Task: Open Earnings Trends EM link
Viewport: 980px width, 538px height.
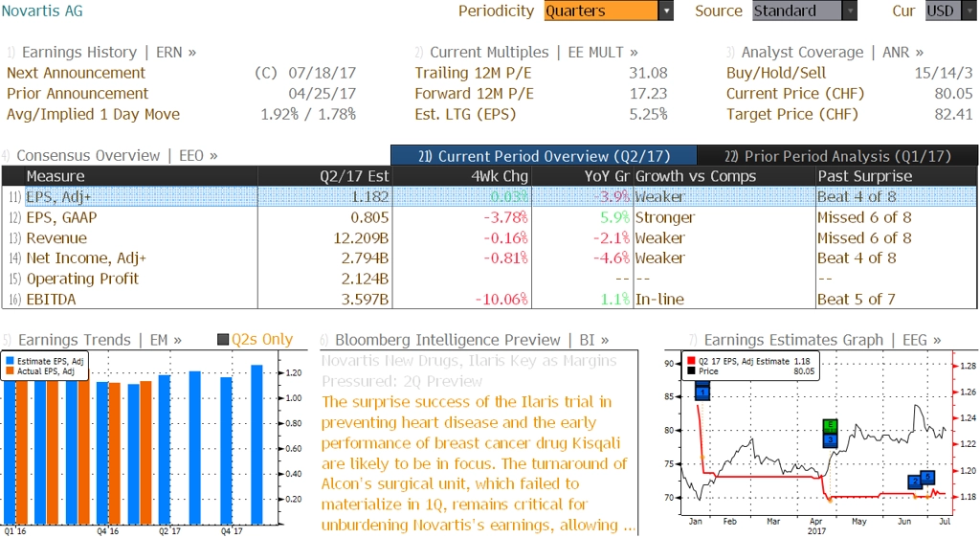Action: point(100,340)
